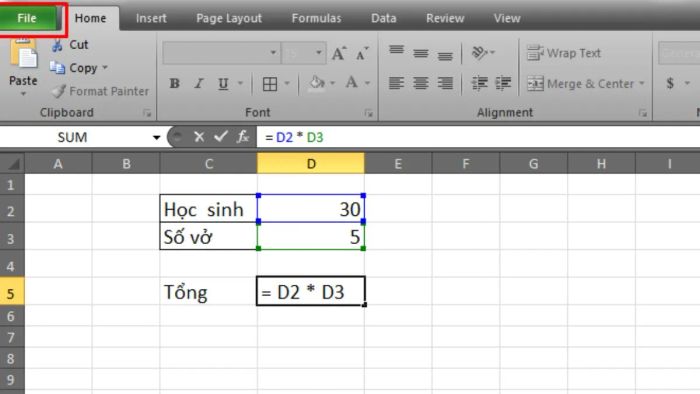
Task: Expand the Paste options arrow
Action: 23,94
